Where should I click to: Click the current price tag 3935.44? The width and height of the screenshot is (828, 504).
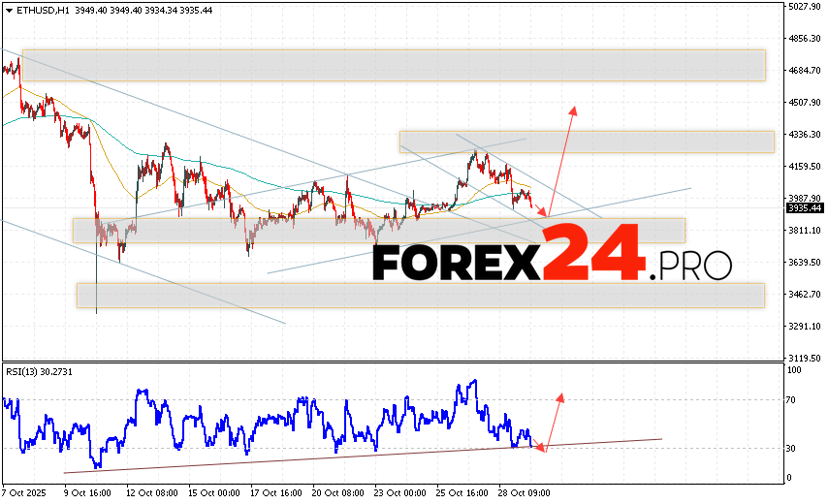click(805, 207)
